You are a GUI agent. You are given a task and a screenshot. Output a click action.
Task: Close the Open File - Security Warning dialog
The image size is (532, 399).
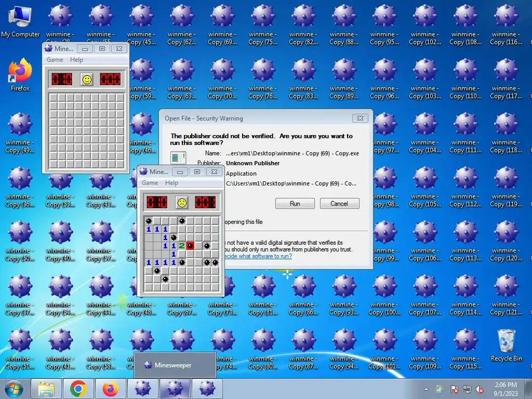pos(361,118)
